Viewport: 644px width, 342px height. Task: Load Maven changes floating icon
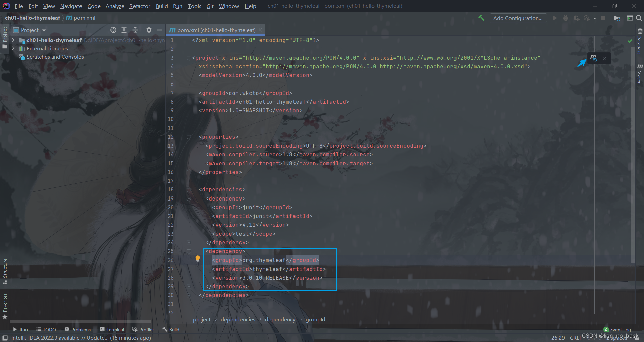[x=594, y=58]
